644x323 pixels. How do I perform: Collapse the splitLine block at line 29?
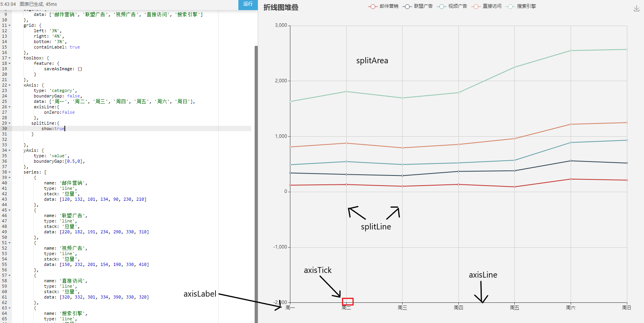coord(10,123)
